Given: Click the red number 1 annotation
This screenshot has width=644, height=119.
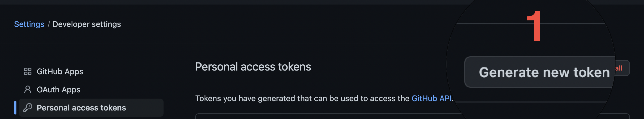Looking at the screenshot, I should (x=534, y=26).
